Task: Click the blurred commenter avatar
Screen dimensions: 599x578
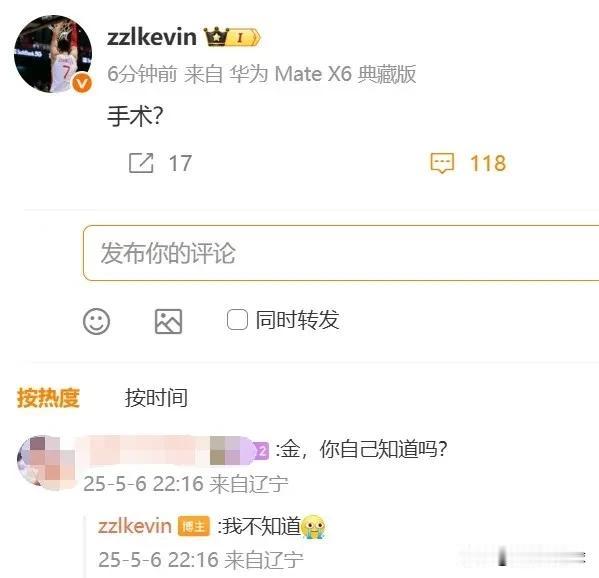Action: [x=44, y=462]
